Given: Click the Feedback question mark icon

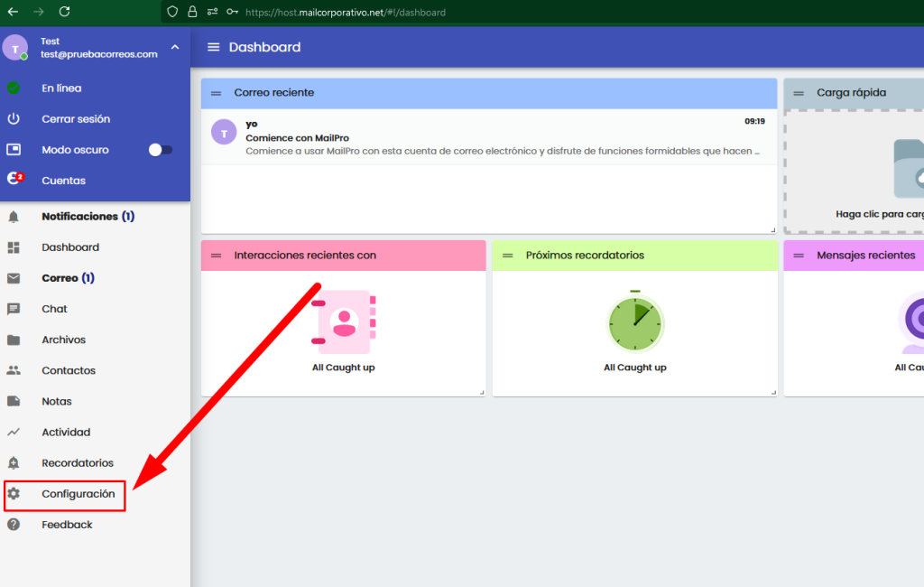Looking at the screenshot, I should pyautogui.click(x=14, y=525).
